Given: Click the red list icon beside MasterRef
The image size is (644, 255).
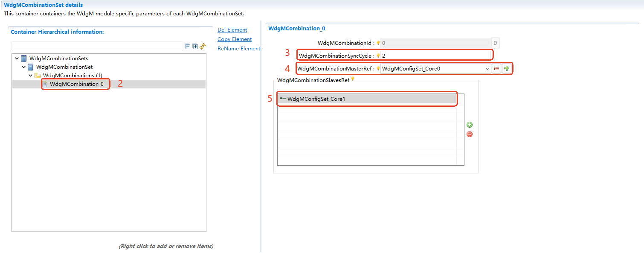Looking at the screenshot, I should pos(496,68).
